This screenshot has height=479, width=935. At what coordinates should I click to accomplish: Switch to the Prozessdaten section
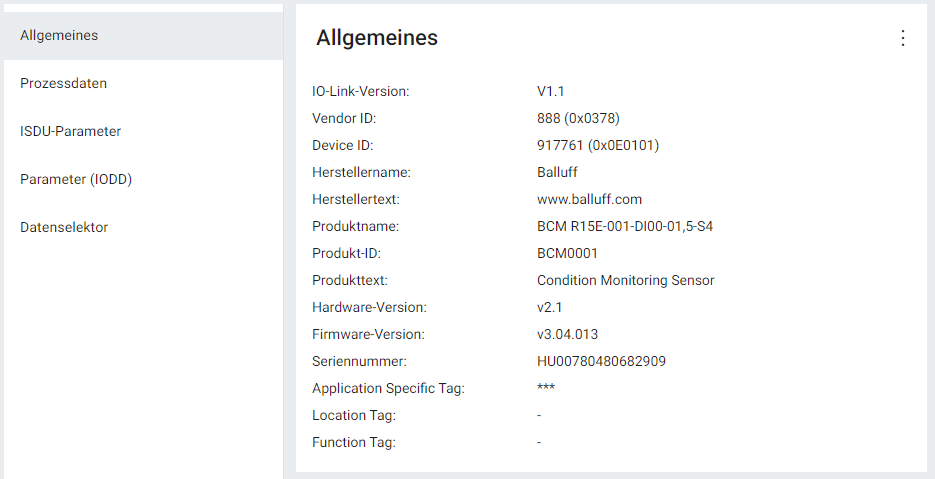coord(63,84)
